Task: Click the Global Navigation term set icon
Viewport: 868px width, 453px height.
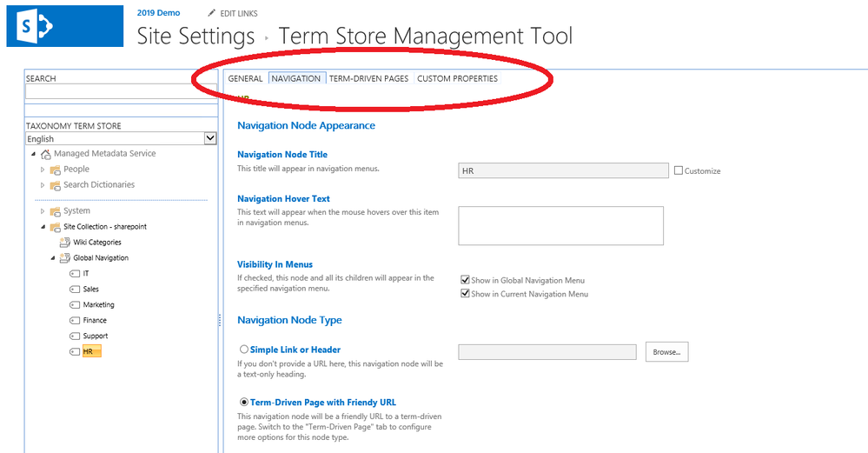Action: pyautogui.click(x=65, y=257)
